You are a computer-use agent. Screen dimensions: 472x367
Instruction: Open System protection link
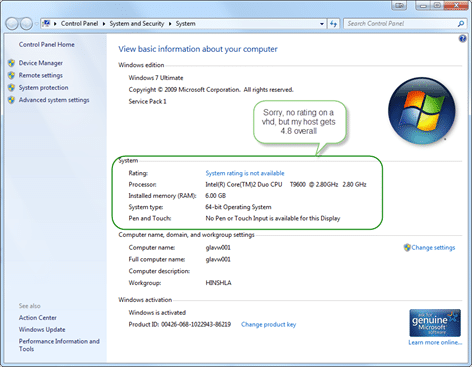43,87
